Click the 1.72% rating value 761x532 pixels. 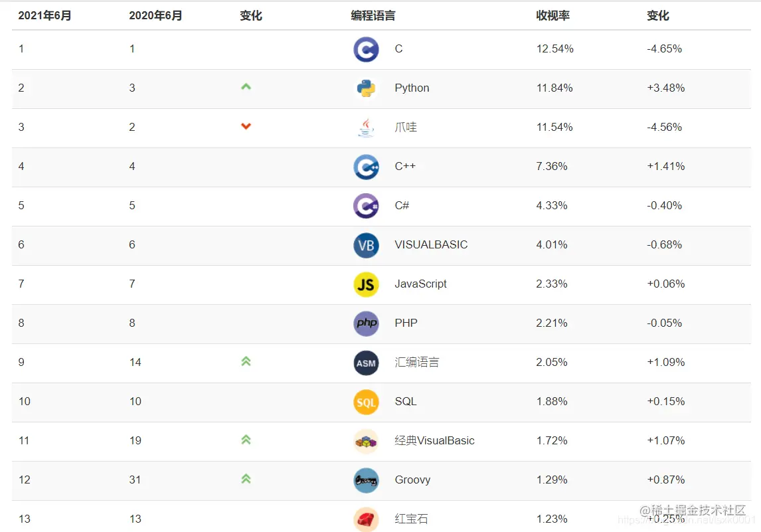551,441
